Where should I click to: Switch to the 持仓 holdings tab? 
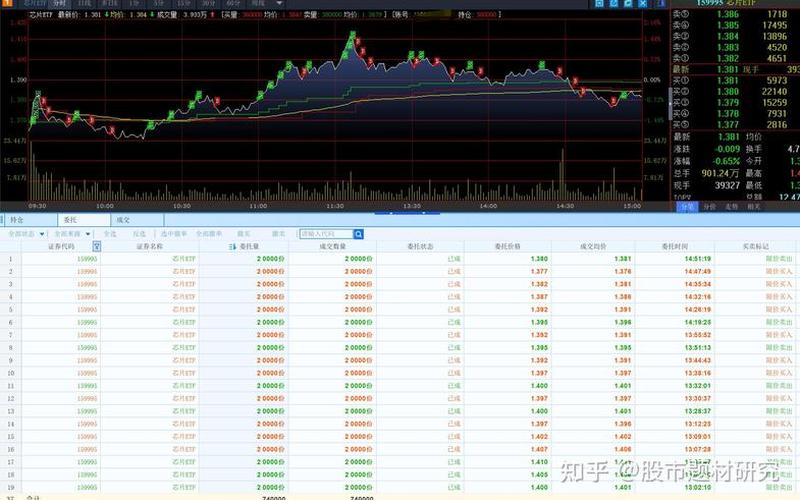17,218
